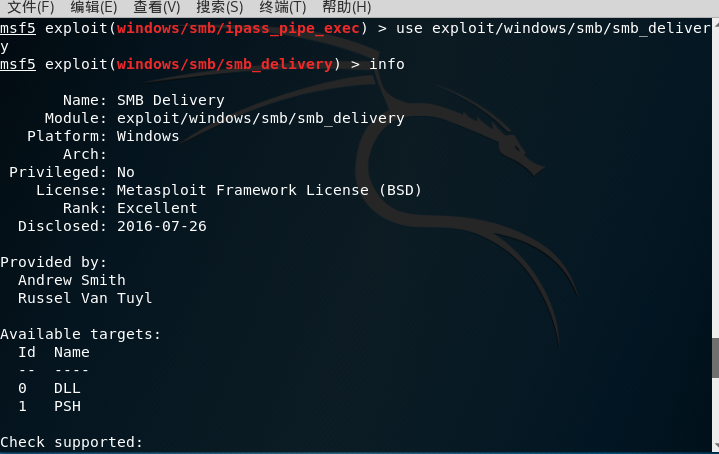Screen dimensions: 719x454
Task: Open the 终端(T) menu
Action: pos(282,7)
